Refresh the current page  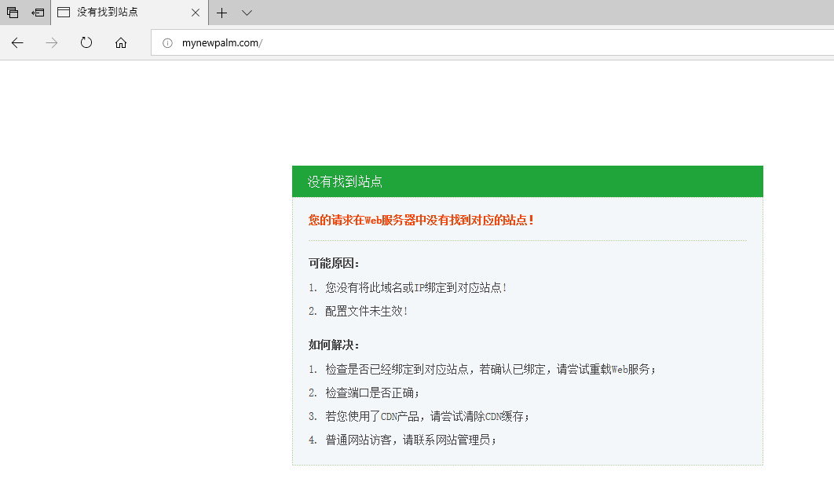[x=86, y=42]
